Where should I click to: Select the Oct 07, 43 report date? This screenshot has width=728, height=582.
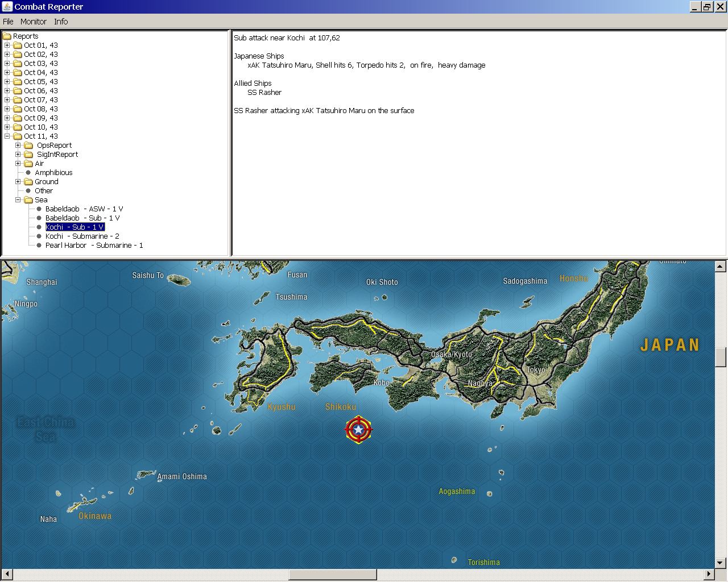click(x=41, y=100)
